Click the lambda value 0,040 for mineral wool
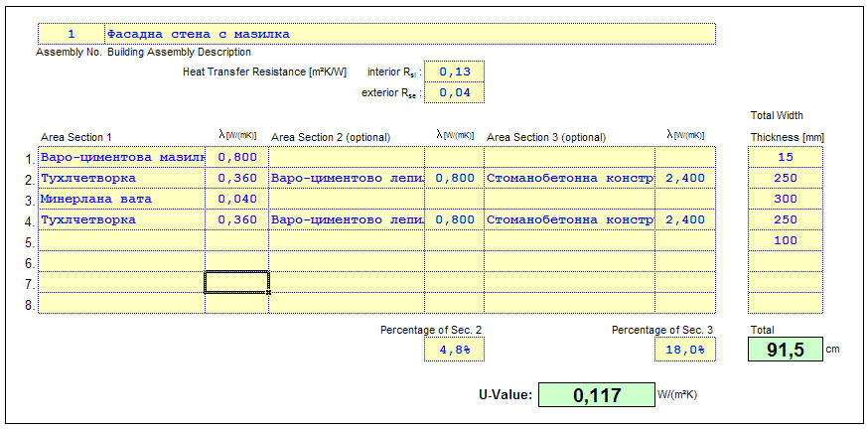Screen dimensions: 868x429 click(x=236, y=199)
